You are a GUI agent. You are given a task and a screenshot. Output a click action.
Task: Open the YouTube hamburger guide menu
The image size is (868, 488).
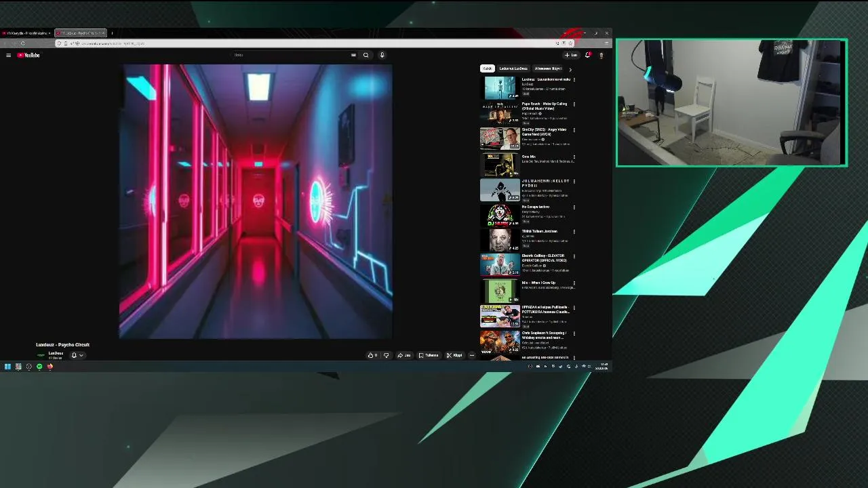pyautogui.click(x=8, y=55)
